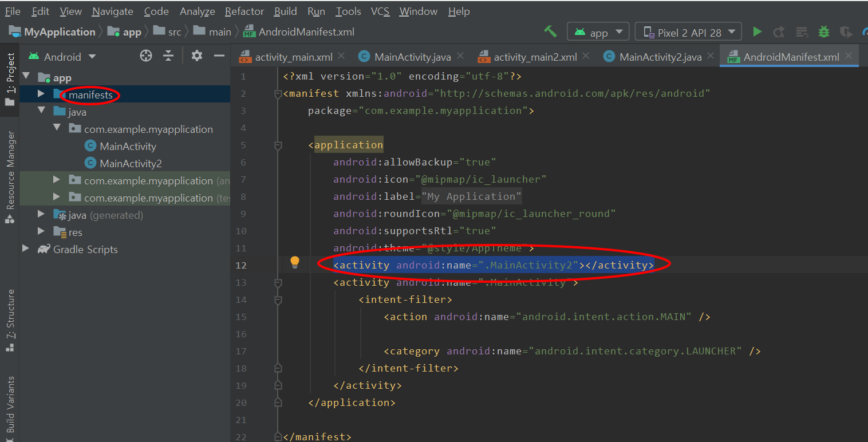Screen dimensions: 868x442
Task: Start debugging with the bug icon
Action: point(824,32)
